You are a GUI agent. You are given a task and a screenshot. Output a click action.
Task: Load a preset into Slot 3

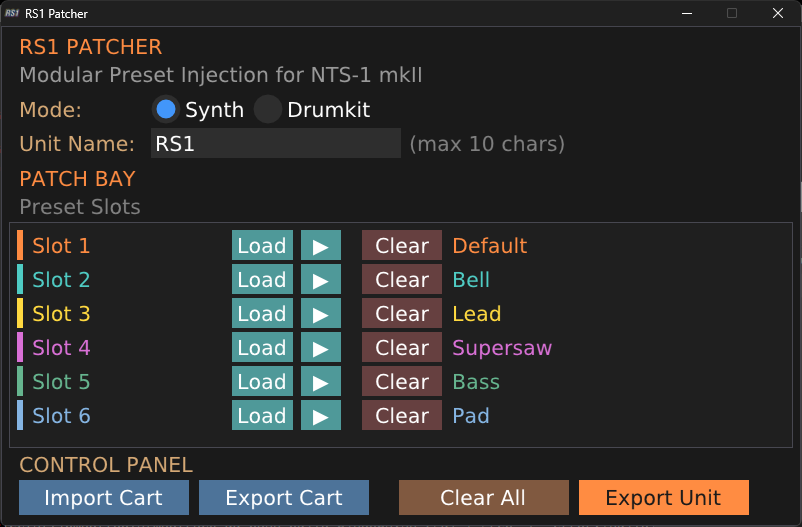click(262, 313)
